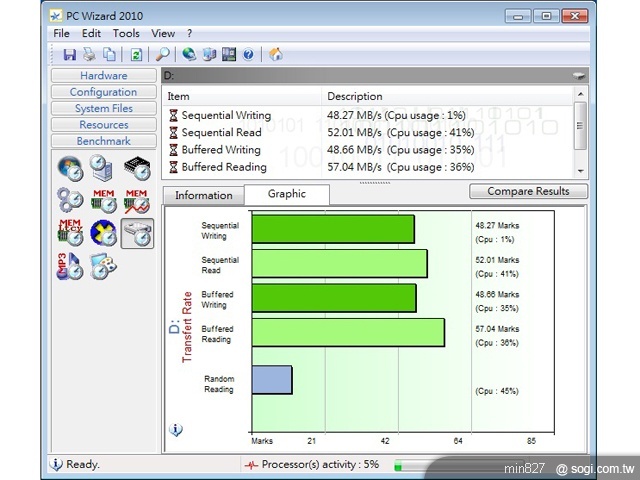The width and height of the screenshot is (640, 480).
Task: Click the Description column header
Action: click(x=447, y=96)
